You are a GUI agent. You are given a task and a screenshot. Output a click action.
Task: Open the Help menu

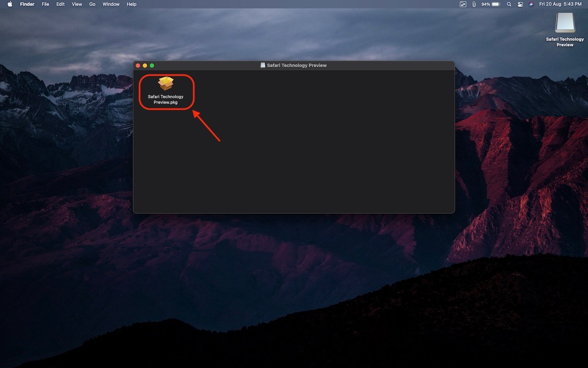coord(131,4)
